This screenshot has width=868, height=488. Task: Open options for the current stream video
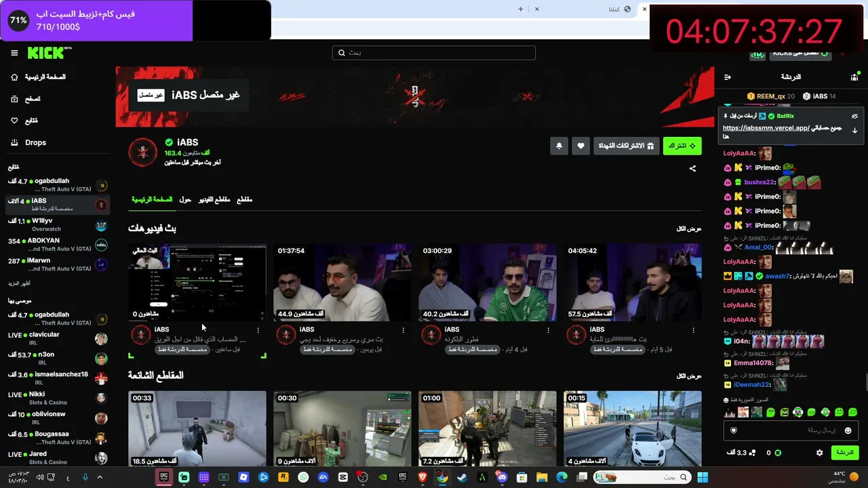pos(258,330)
